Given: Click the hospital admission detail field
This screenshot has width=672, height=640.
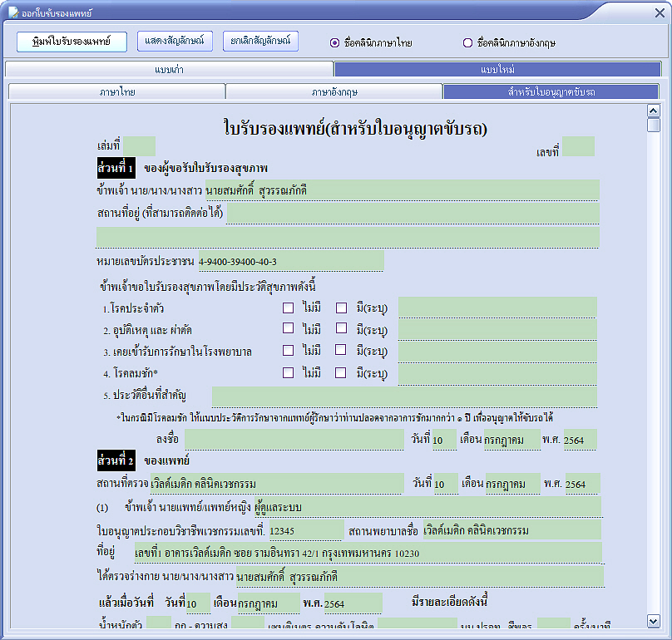Looking at the screenshot, I should [497, 352].
